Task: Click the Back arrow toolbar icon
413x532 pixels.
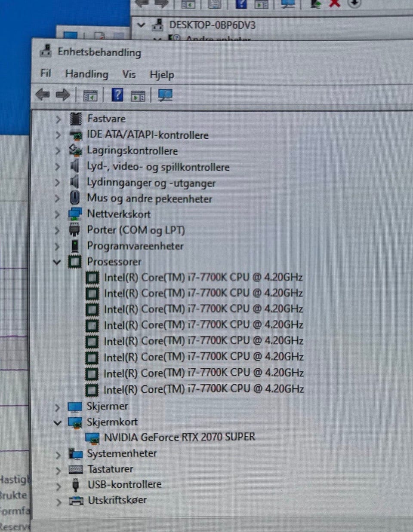Action: tap(43, 95)
